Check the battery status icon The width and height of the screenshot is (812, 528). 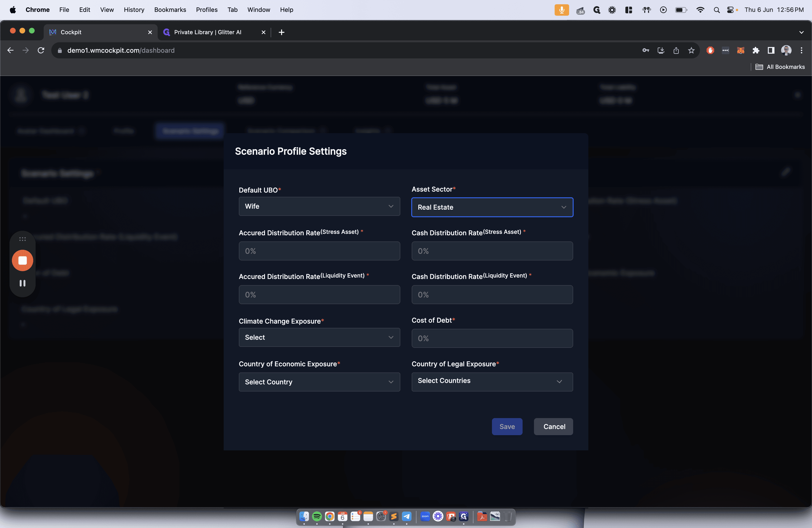tap(681, 10)
